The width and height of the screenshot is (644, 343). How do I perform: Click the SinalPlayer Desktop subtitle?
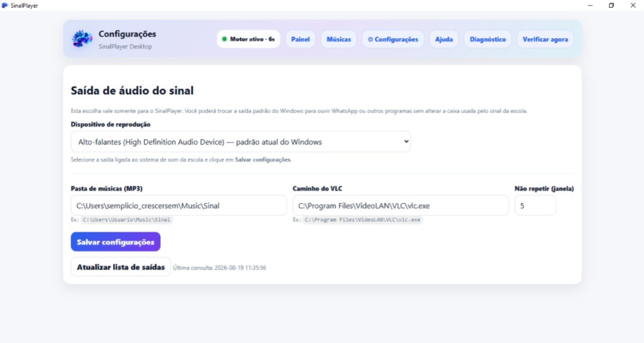click(x=125, y=46)
